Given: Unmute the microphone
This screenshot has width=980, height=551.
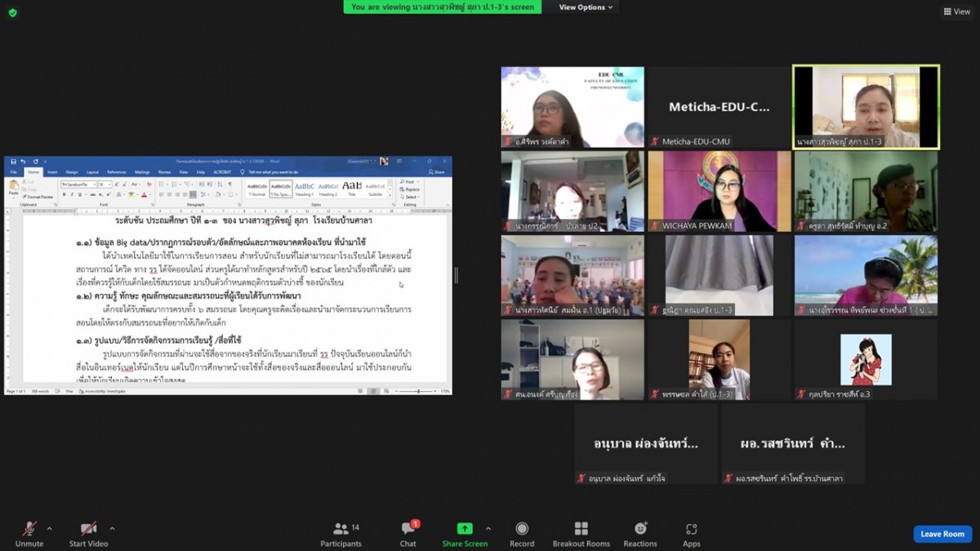Looking at the screenshot, I should pos(29,534).
